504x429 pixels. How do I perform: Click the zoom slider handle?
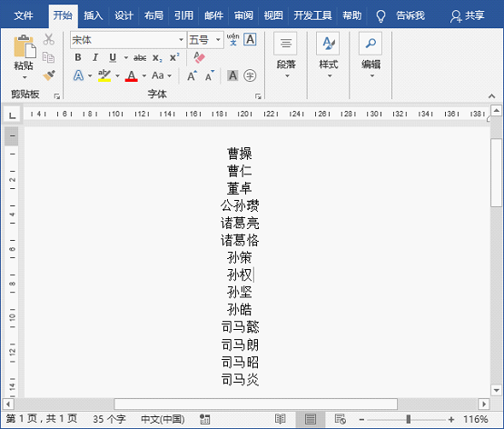click(x=409, y=419)
